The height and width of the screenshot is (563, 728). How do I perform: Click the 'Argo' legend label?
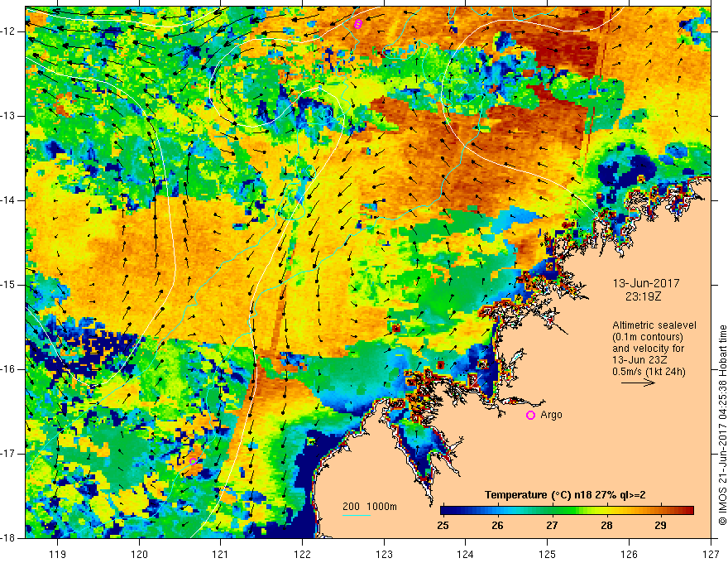(x=551, y=415)
